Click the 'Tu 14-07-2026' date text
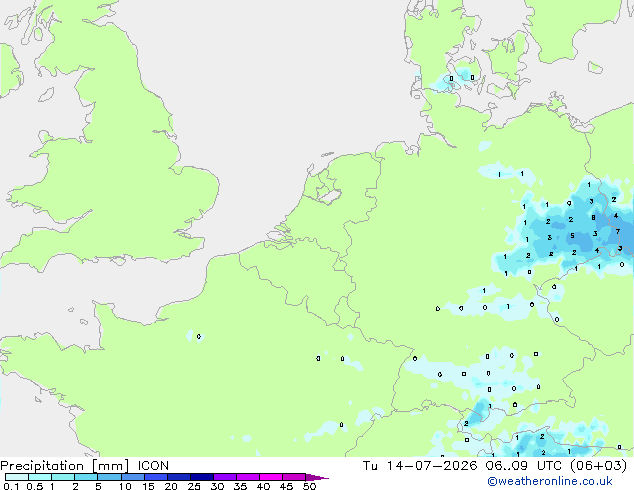This screenshot has height=490, width=634. (420, 466)
